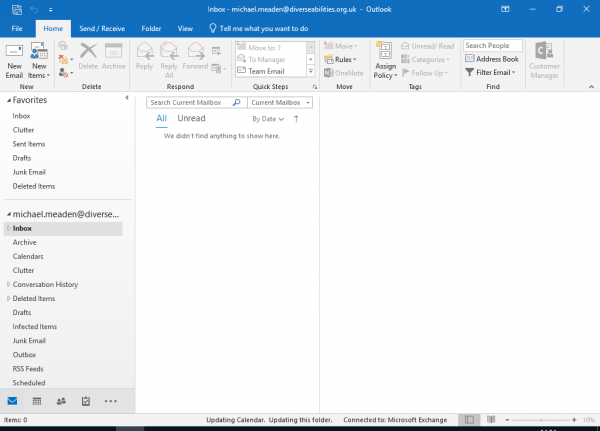600x431 pixels.
Task: Click the Undo icon in title bar
Action: (33, 9)
